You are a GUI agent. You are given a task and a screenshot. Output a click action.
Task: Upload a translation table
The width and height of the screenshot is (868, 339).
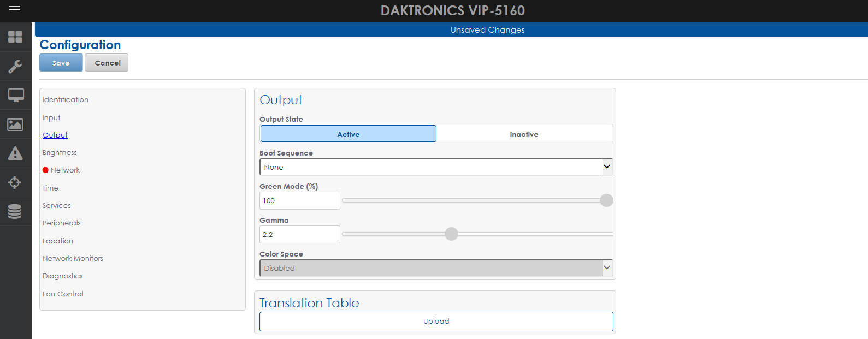436,322
